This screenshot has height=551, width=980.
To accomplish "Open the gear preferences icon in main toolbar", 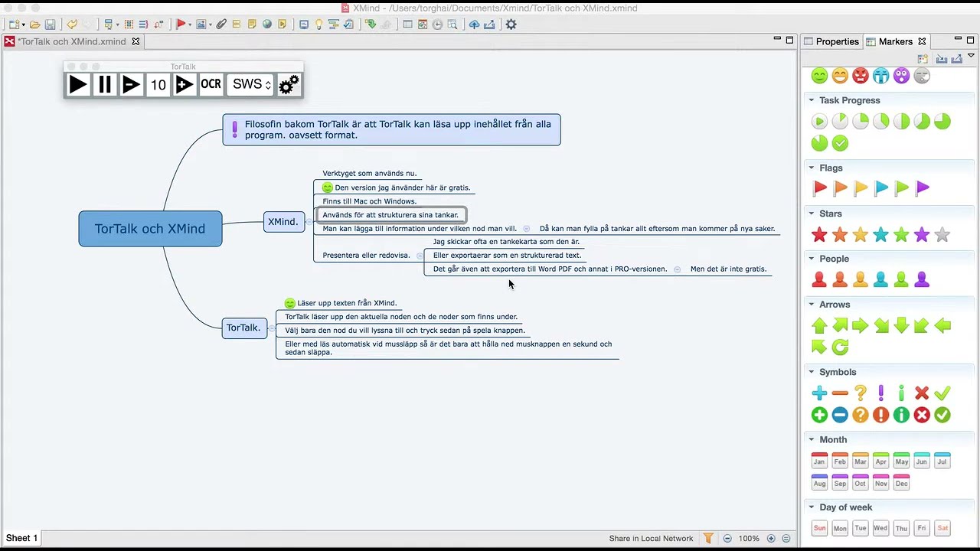I will point(511,24).
